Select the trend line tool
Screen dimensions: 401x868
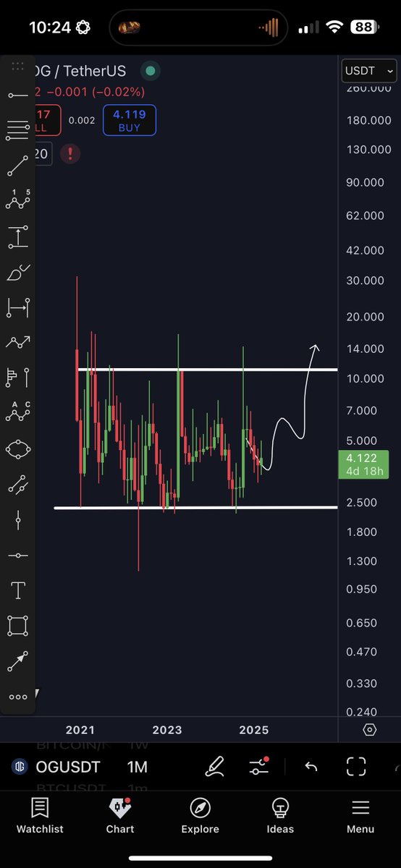point(17,166)
